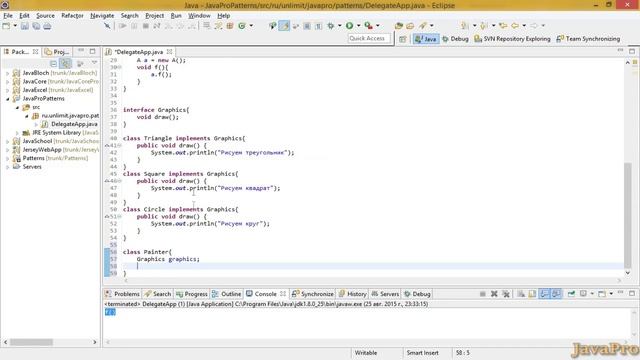Image resolution: width=640 pixels, height=360 pixels.
Task: Collapse the JavaProPatterns project node
Action: tap(7, 99)
